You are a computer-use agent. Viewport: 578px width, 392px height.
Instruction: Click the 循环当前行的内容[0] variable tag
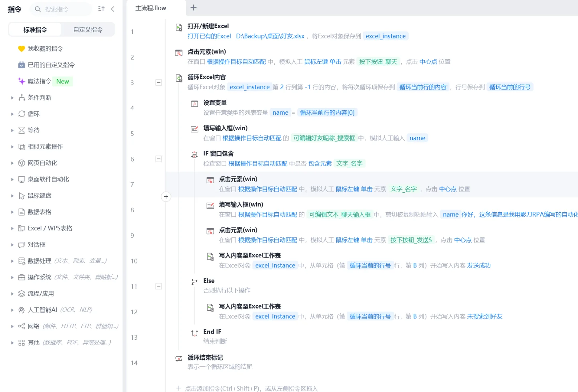[x=327, y=113]
